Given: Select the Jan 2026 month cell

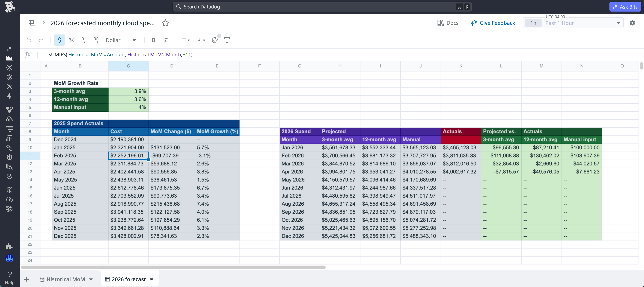Looking at the screenshot, I should coord(300,148).
